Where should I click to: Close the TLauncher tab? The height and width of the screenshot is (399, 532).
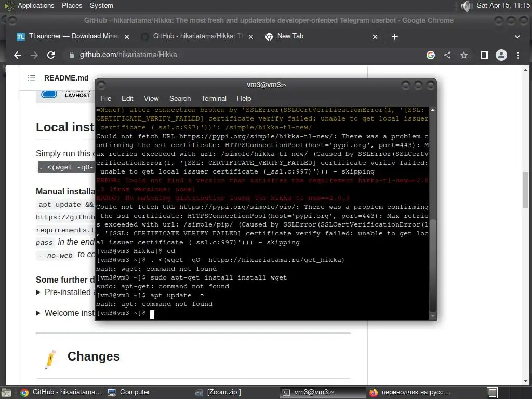[x=127, y=37]
